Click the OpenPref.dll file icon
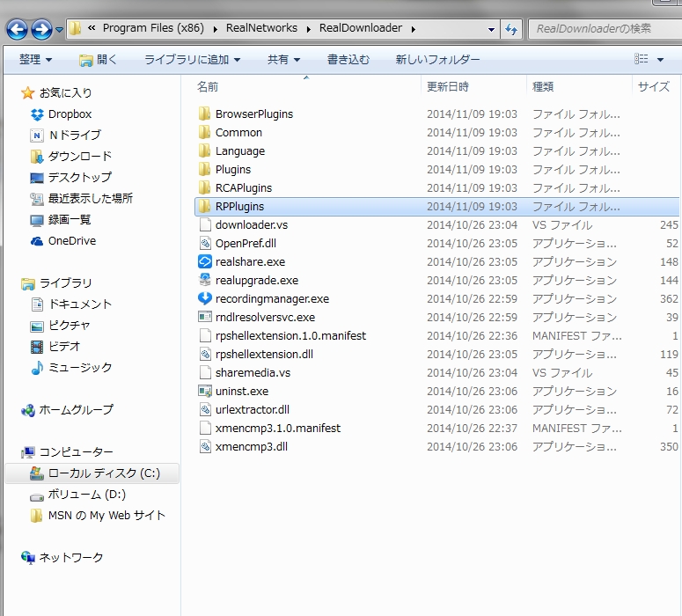 point(205,243)
